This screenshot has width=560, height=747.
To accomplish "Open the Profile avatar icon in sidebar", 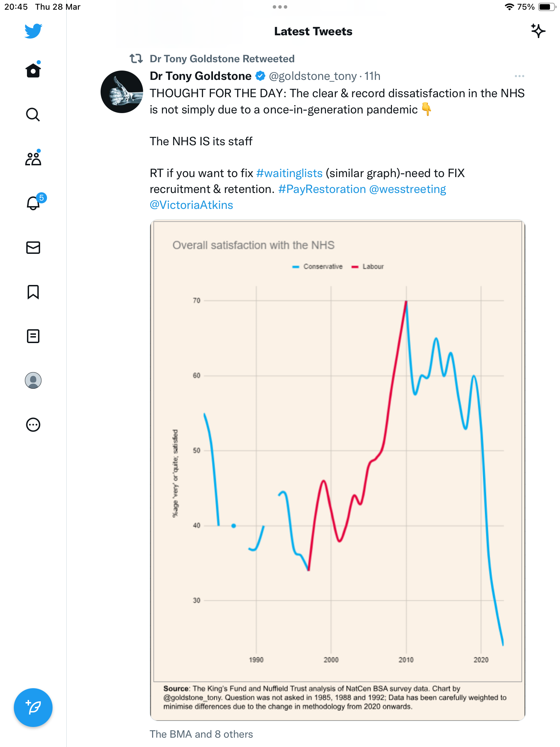I will pyautogui.click(x=33, y=380).
